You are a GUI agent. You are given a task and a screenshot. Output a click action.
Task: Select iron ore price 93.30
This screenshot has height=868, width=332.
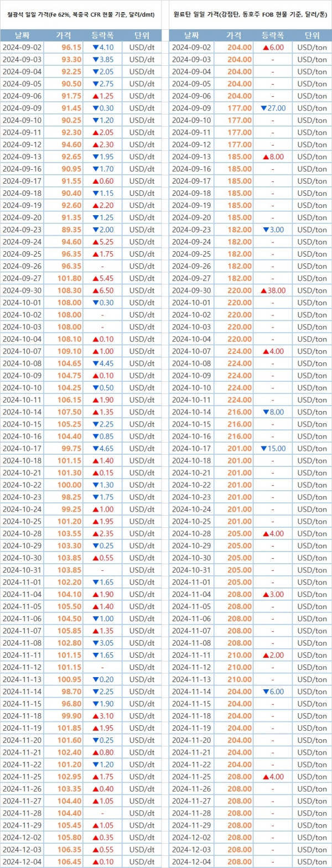click(71, 60)
